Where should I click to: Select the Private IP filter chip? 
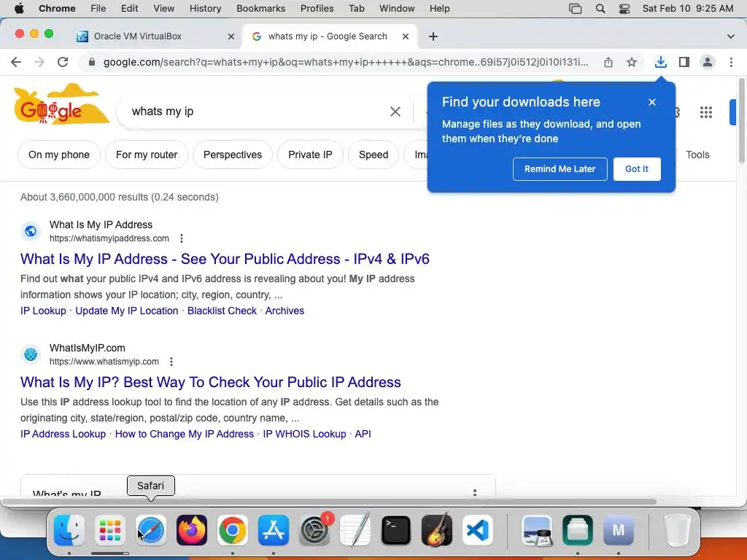click(x=310, y=155)
